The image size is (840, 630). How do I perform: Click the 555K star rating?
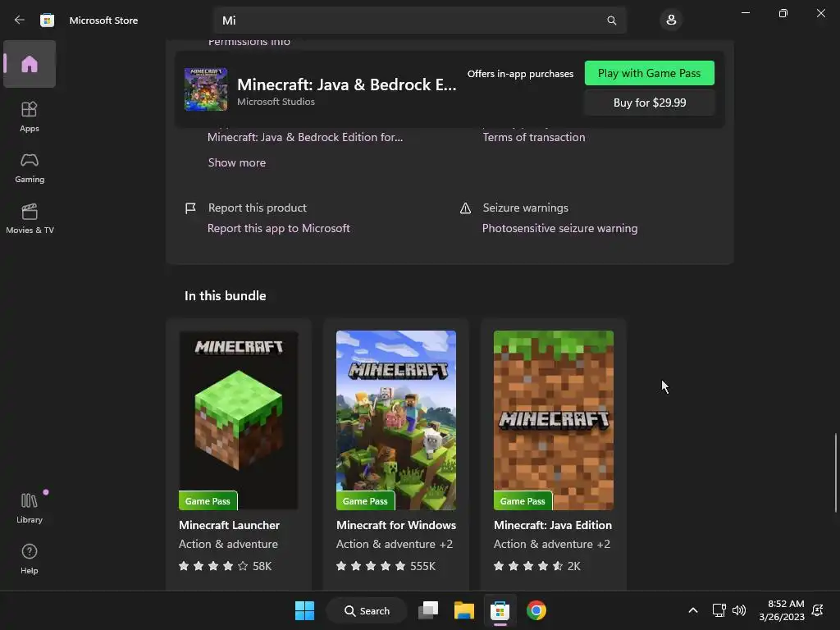[386, 566]
